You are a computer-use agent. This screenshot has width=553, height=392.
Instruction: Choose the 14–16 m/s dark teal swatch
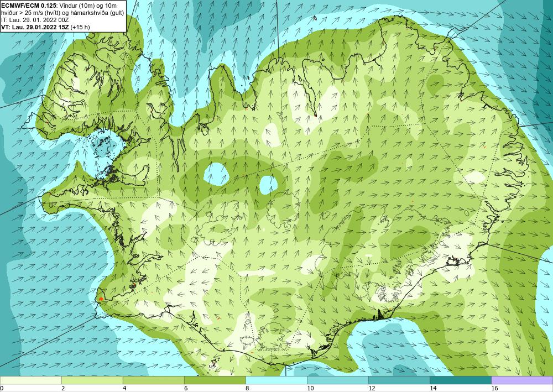(x=461, y=380)
